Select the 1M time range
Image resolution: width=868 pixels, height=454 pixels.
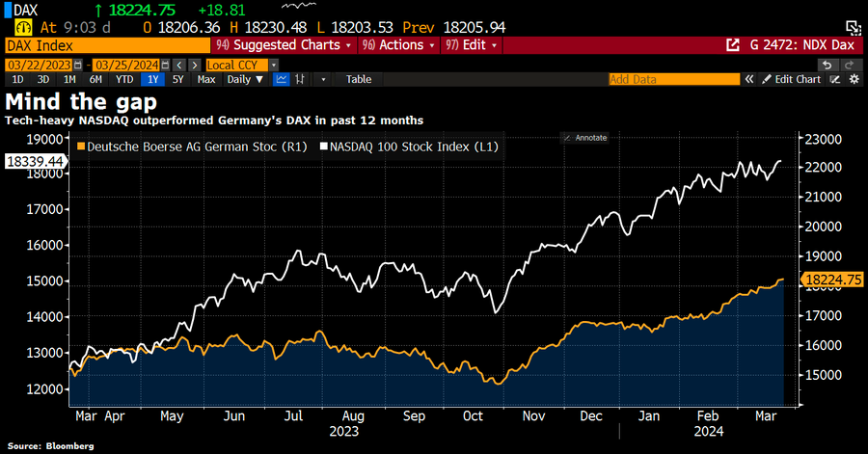click(69, 80)
